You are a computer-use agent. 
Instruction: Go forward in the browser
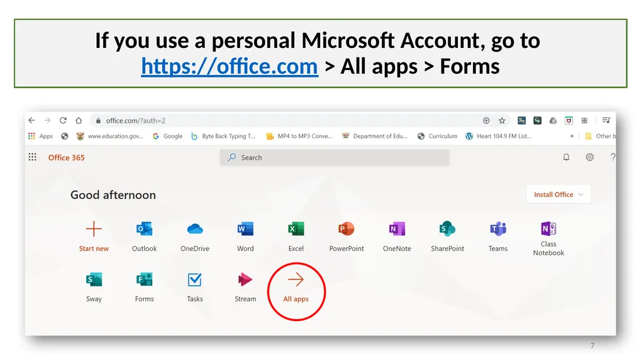click(x=47, y=120)
